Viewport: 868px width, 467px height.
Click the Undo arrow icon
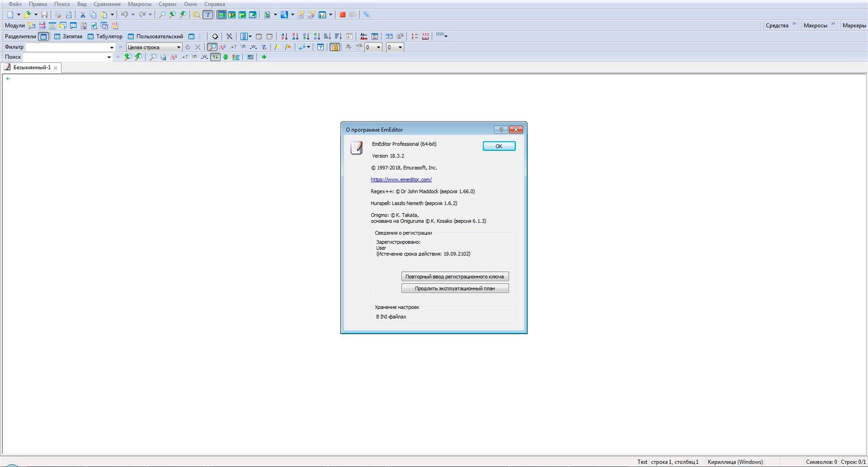tap(124, 14)
